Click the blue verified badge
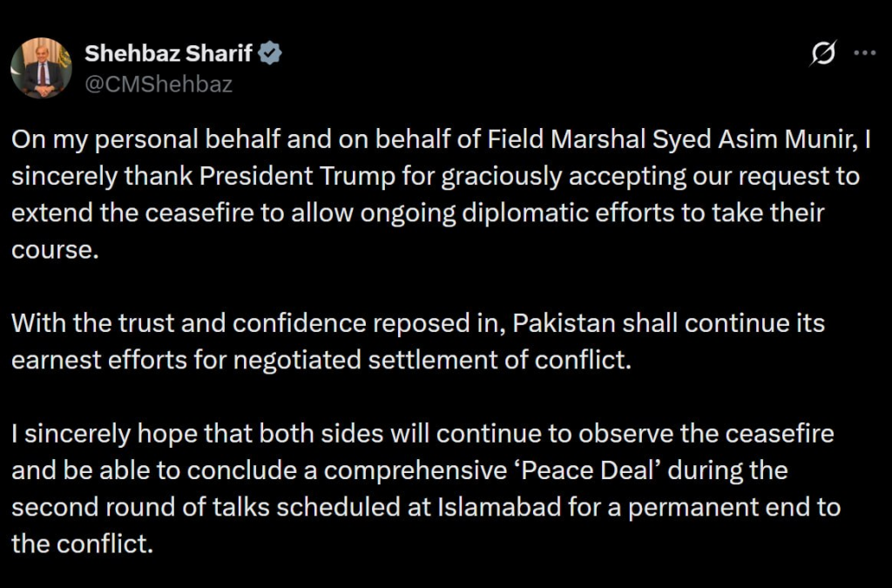Viewport: 892px width, 588px height. pos(272,54)
